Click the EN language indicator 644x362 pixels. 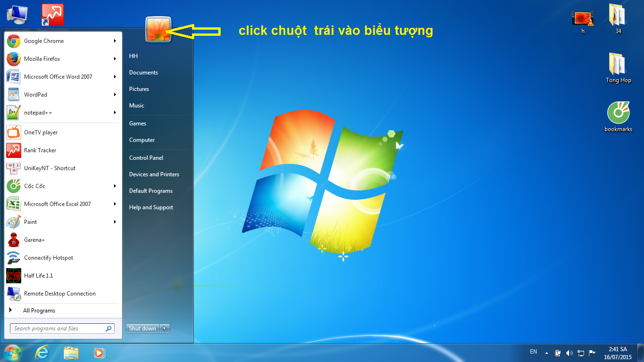pos(533,352)
